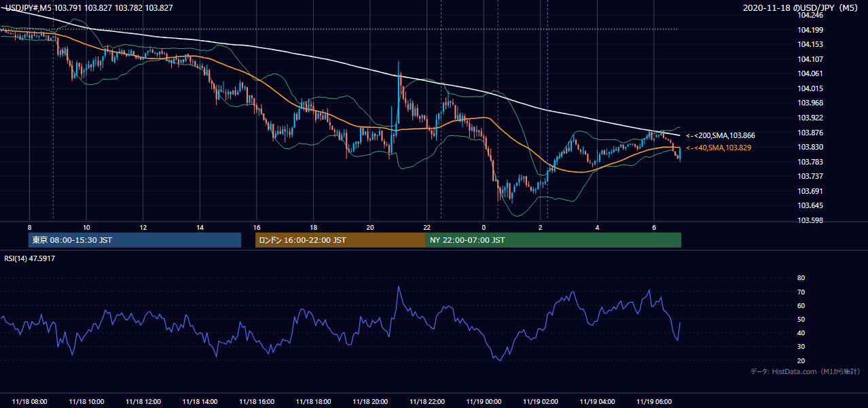Click price axis value 103.968
This screenshot has width=868, height=408.
pyautogui.click(x=810, y=103)
